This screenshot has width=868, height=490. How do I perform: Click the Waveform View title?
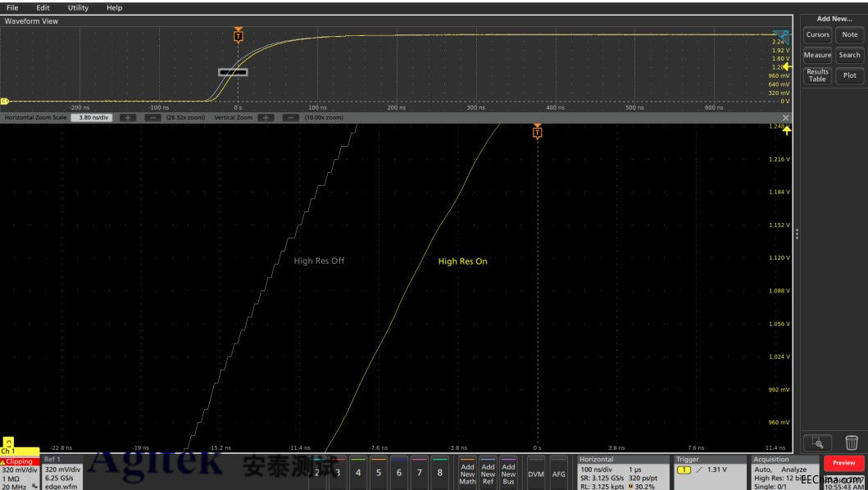31,21
